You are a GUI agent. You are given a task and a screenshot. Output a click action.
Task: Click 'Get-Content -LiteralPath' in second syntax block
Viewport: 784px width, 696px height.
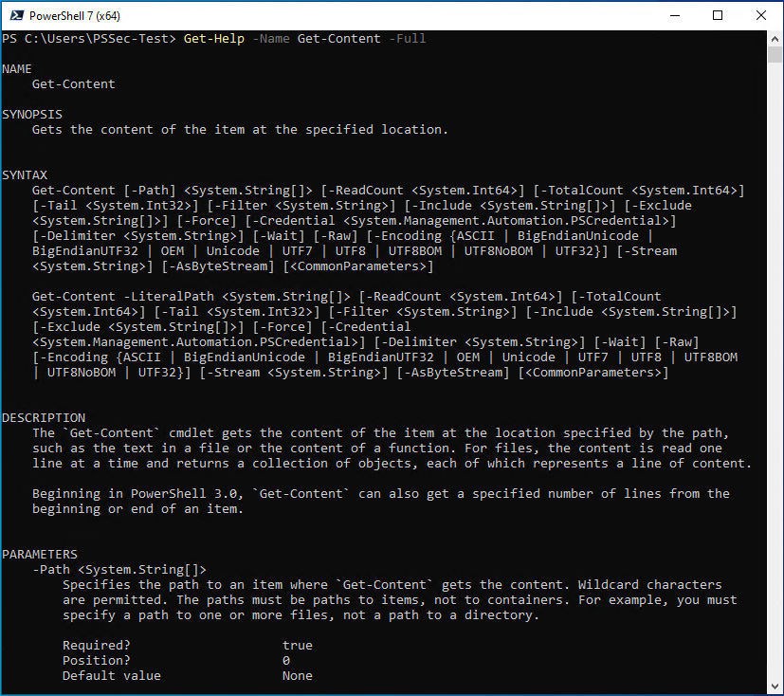(123, 297)
